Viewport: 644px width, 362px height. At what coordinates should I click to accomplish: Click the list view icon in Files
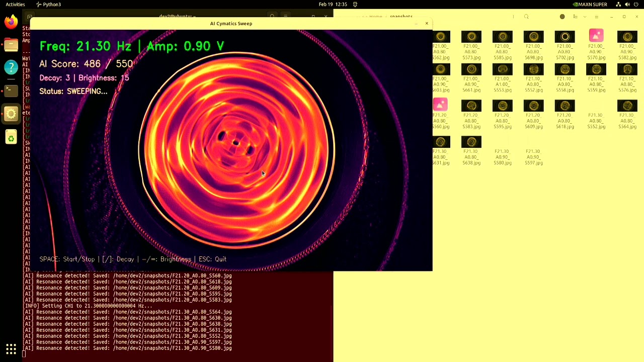click(x=576, y=17)
